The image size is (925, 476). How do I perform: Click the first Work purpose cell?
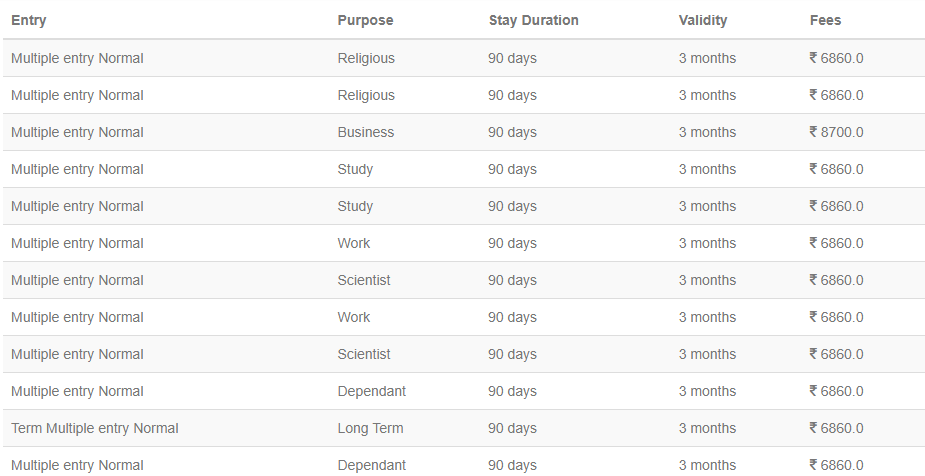pos(353,243)
